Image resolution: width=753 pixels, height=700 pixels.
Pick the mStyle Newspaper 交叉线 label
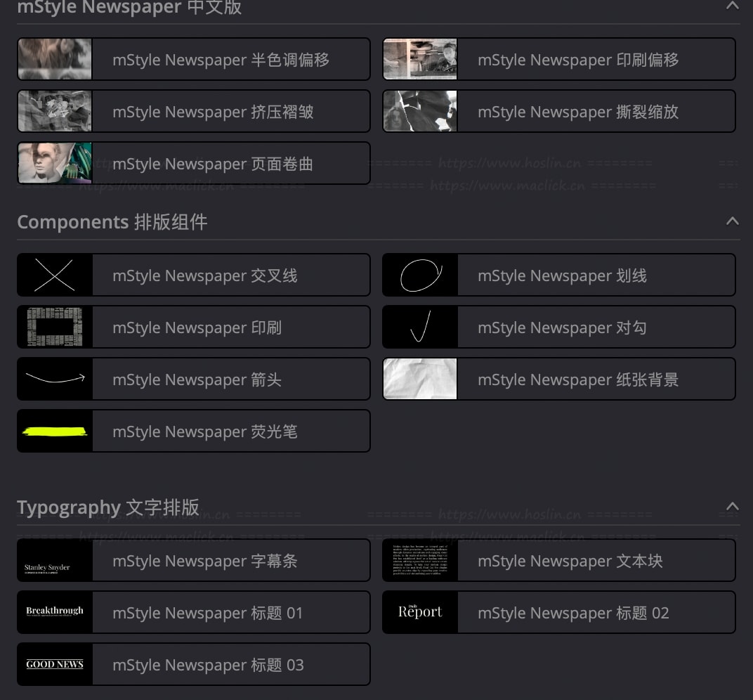click(x=205, y=276)
